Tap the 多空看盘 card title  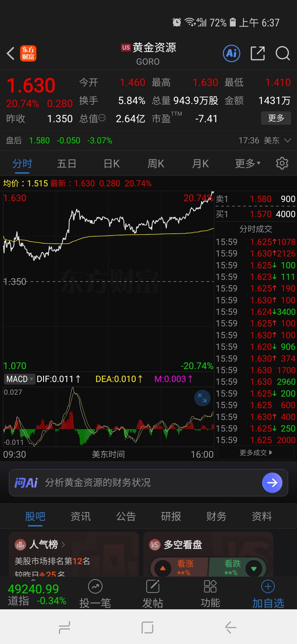pyautogui.click(x=183, y=544)
